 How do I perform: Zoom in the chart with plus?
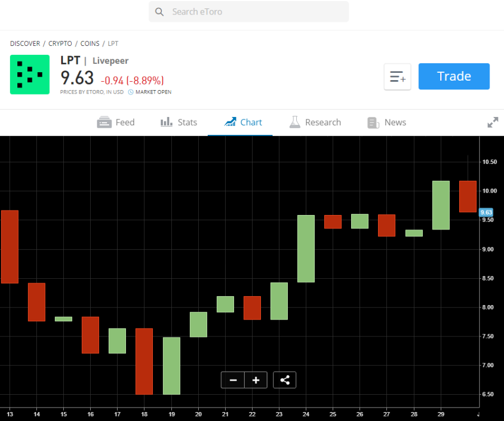point(256,380)
